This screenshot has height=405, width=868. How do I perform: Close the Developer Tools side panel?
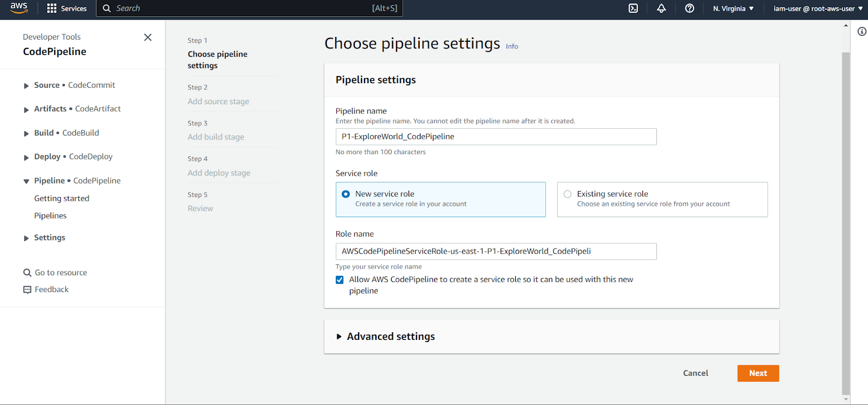tap(148, 37)
